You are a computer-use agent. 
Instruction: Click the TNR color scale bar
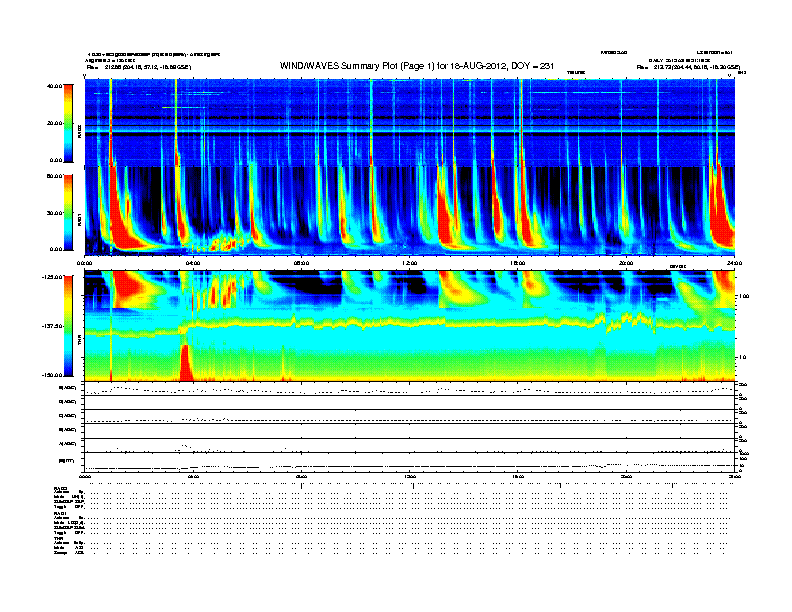click(x=68, y=326)
